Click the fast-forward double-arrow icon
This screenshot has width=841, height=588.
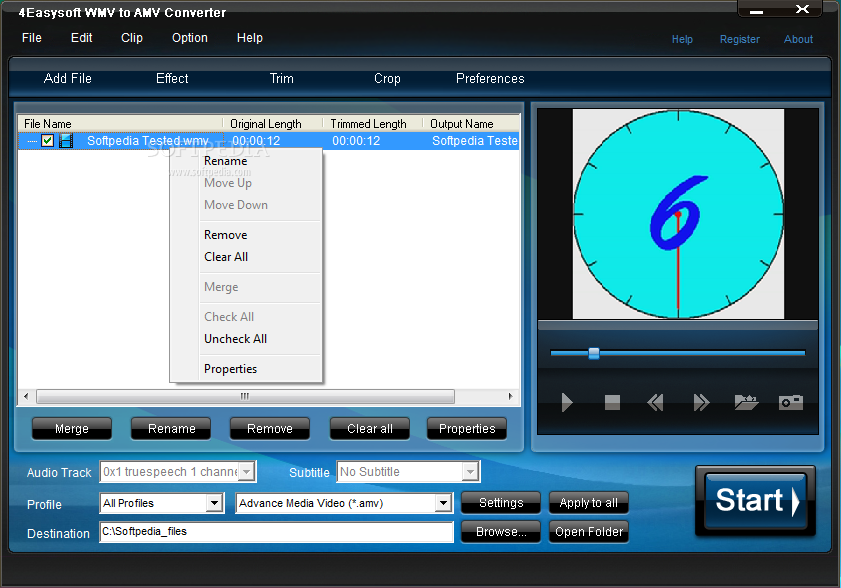point(701,402)
